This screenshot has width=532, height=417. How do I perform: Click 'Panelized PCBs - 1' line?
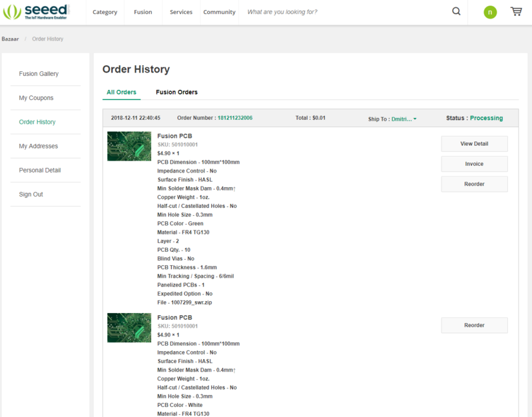pos(181,285)
